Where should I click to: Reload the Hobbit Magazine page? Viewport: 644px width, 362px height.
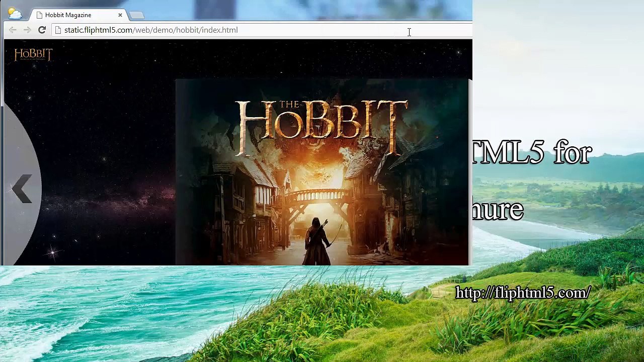(42, 30)
